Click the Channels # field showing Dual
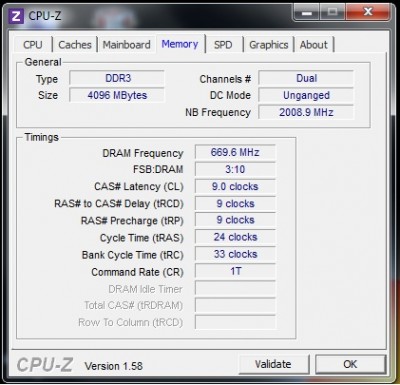The height and width of the screenshot is (385, 400). (x=306, y=78)
